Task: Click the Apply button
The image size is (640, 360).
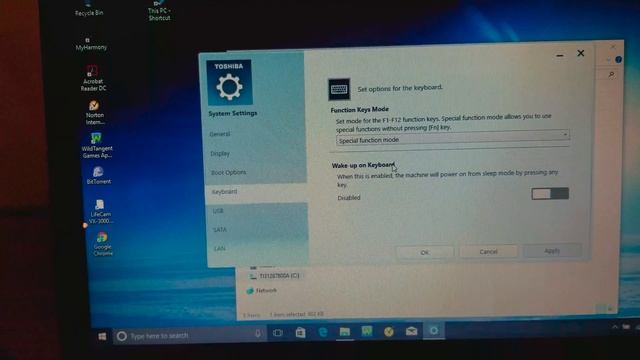Action: pos(552,251)
